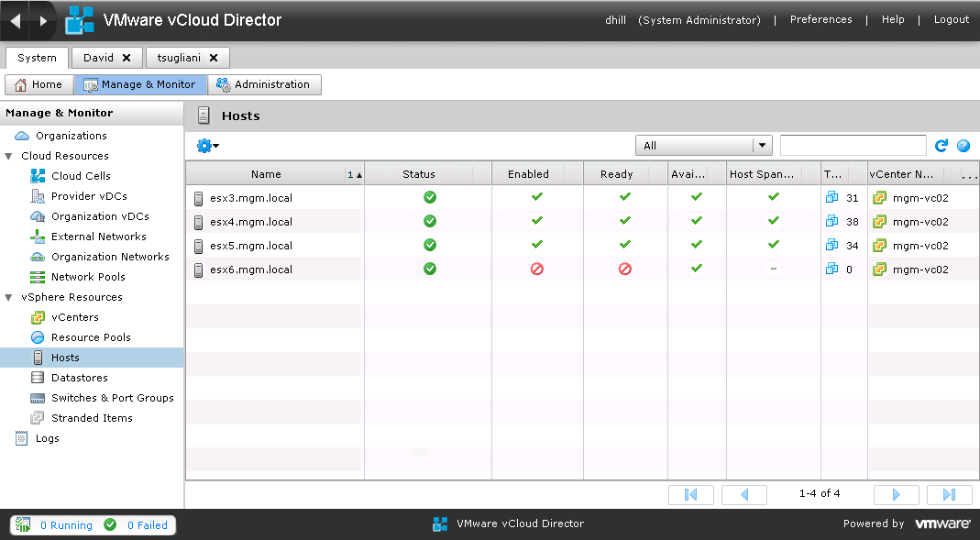Open the mgm-vc02 vCenter icon for esx3.mgm.local
Viewport: 980px width, 540px height.
881,197
